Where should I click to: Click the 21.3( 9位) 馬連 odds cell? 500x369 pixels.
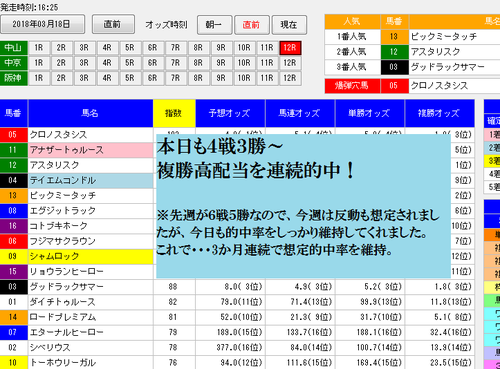(x=300, y=317)
